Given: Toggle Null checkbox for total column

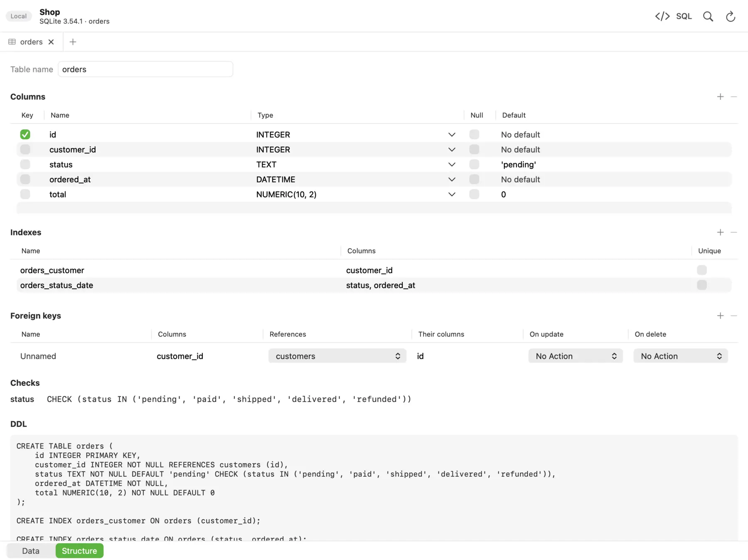Looking at the screenshot, I should click(474, 194).
